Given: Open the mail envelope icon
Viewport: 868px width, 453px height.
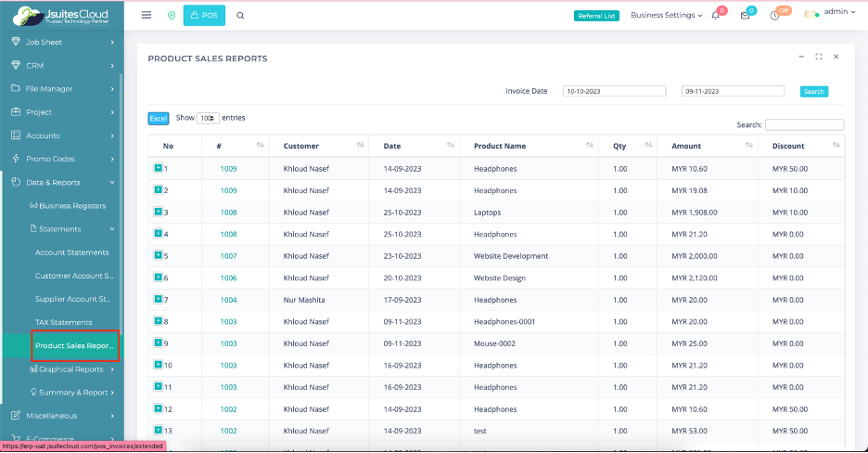Looking at the screenshot, I should click(x=745, y=16).
